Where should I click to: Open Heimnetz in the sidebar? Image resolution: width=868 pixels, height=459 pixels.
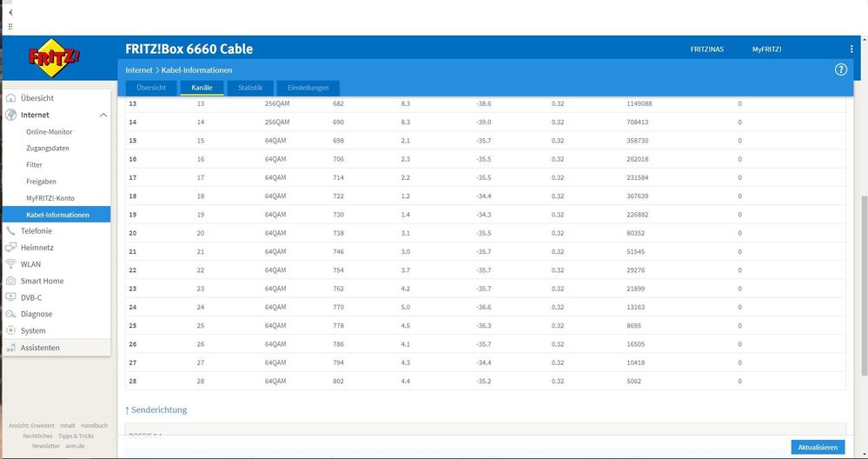point(37,248)
